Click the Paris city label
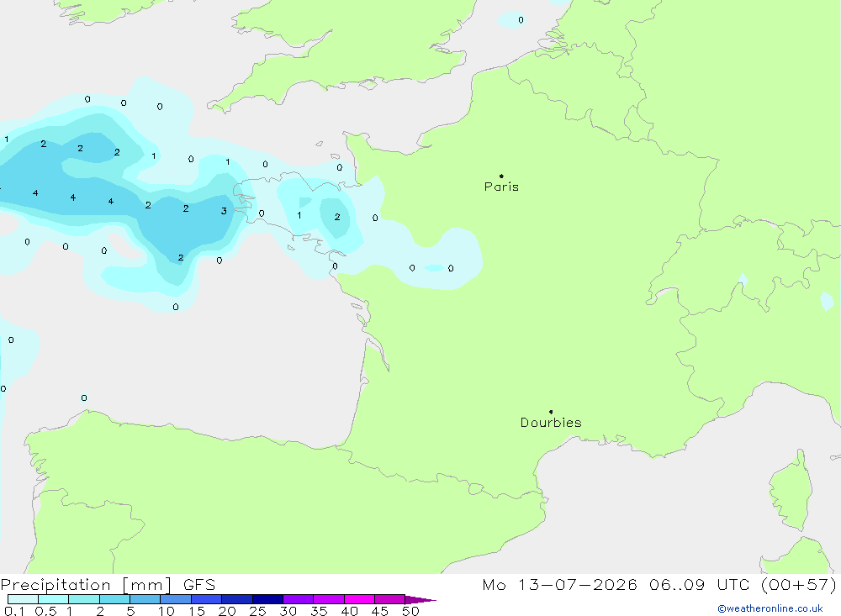Image resolution: width=841 pixels, height=616 pixels. point(501,187)
